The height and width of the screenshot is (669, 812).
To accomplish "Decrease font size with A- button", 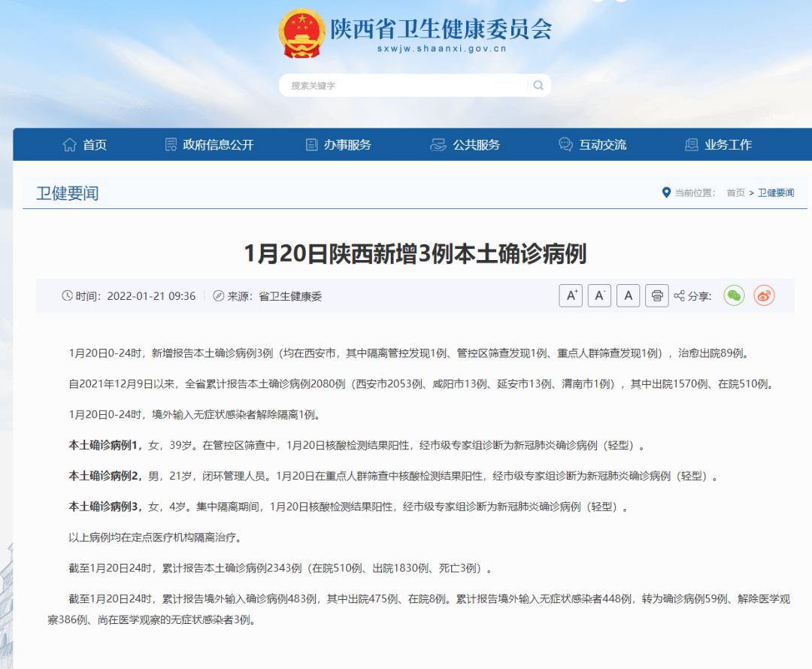I will 599,295.
